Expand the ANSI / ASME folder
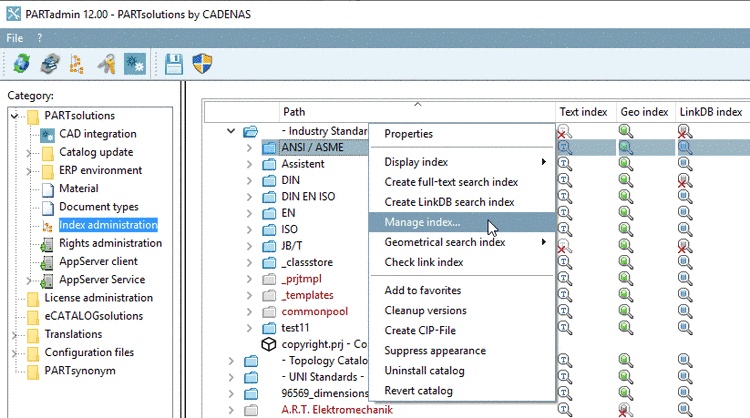Viewport: 750px width, 418px height. point(249,148)
